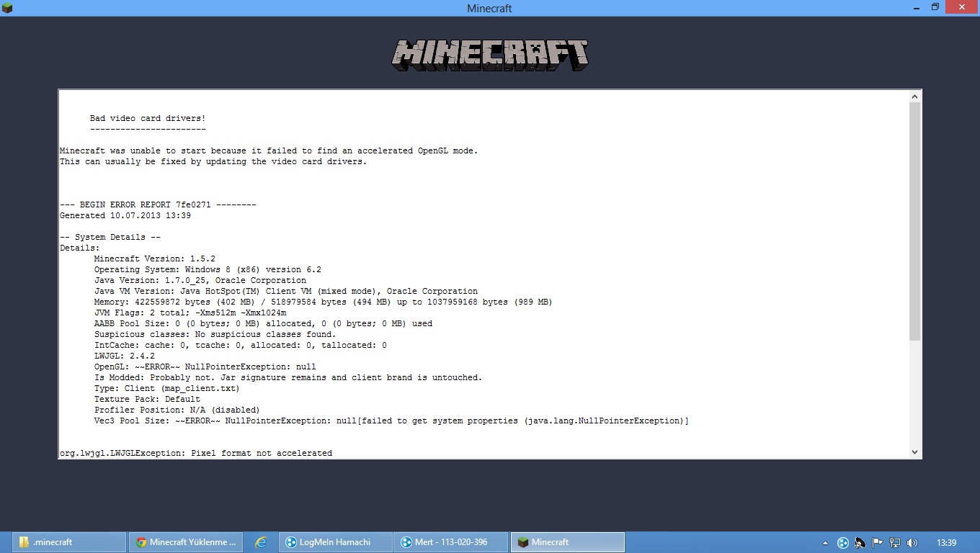
Task: Click the Minecraft logo image
Action: pos(490,55)
